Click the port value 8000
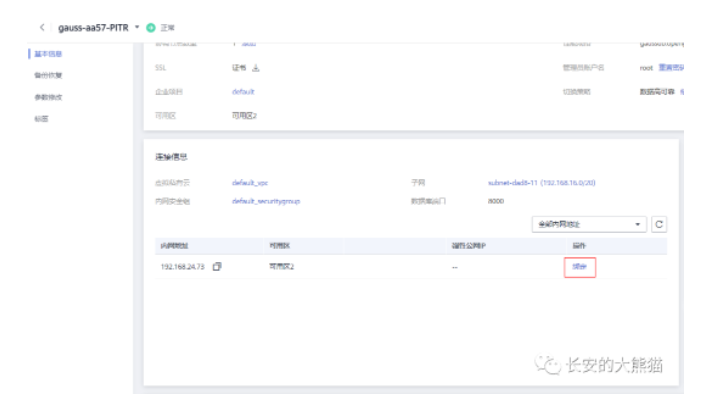The width and height of the screenshot is (710, 416). tap(496, 201)
